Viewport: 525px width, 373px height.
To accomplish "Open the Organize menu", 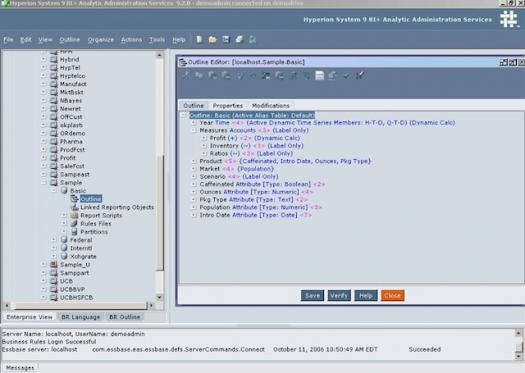I will tap(101, 40).
